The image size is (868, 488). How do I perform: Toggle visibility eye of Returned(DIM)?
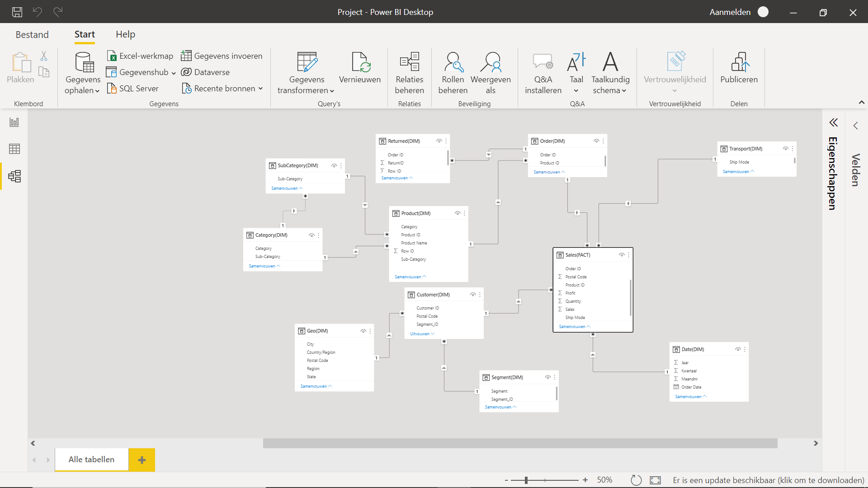pyautogui.click(x=439, y=141)
